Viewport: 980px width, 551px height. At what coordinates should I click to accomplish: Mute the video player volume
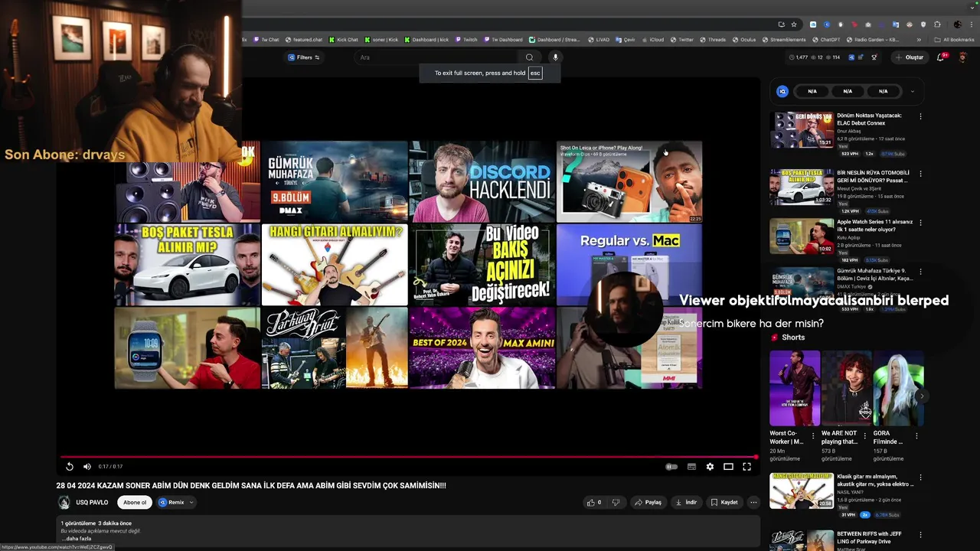pos(87,467)
